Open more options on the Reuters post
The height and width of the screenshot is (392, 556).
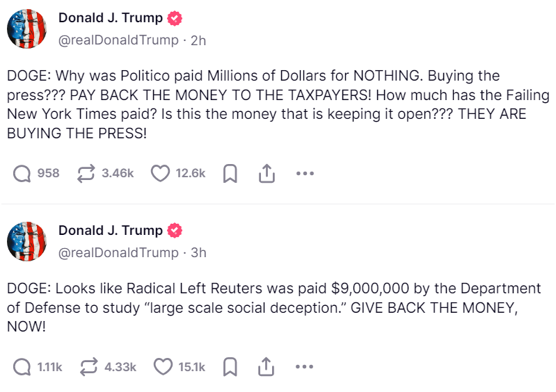tap(305, 366)
